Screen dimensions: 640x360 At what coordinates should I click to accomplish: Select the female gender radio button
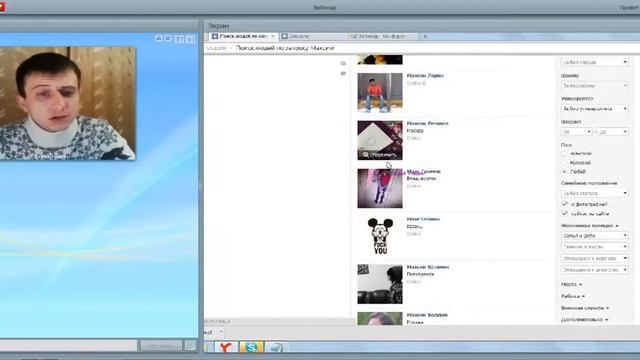(565, 153)
